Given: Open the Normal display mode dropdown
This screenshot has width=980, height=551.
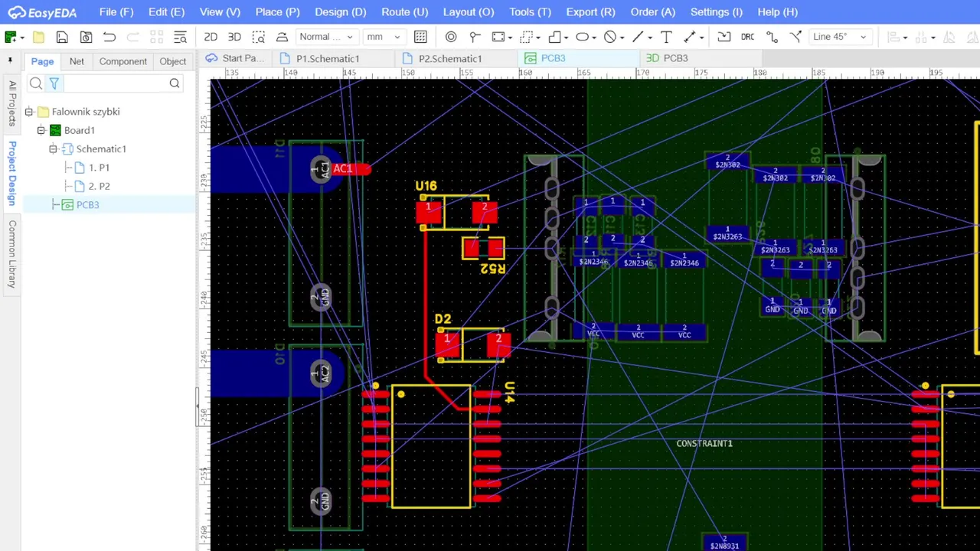Looking at the screenshot, I should click(326, 37).
